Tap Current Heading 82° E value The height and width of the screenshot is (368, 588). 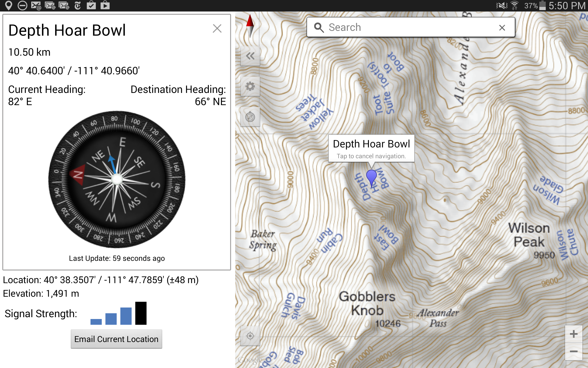tap(20, 101)
